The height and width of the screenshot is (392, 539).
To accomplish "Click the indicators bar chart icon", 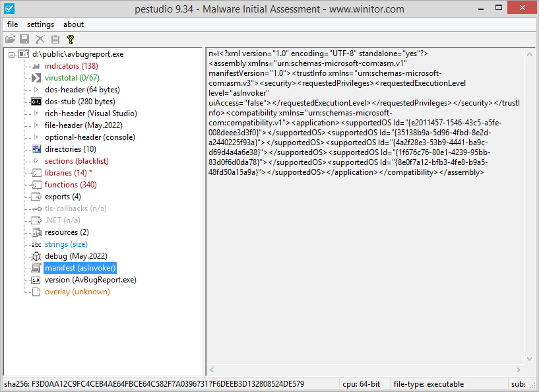I will click(x=36, y=66).
